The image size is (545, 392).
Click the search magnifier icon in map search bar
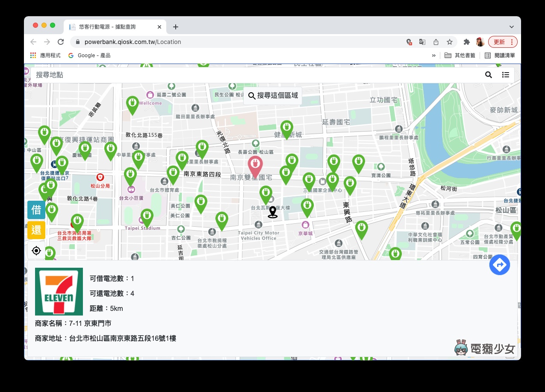[x=489, y=75]
